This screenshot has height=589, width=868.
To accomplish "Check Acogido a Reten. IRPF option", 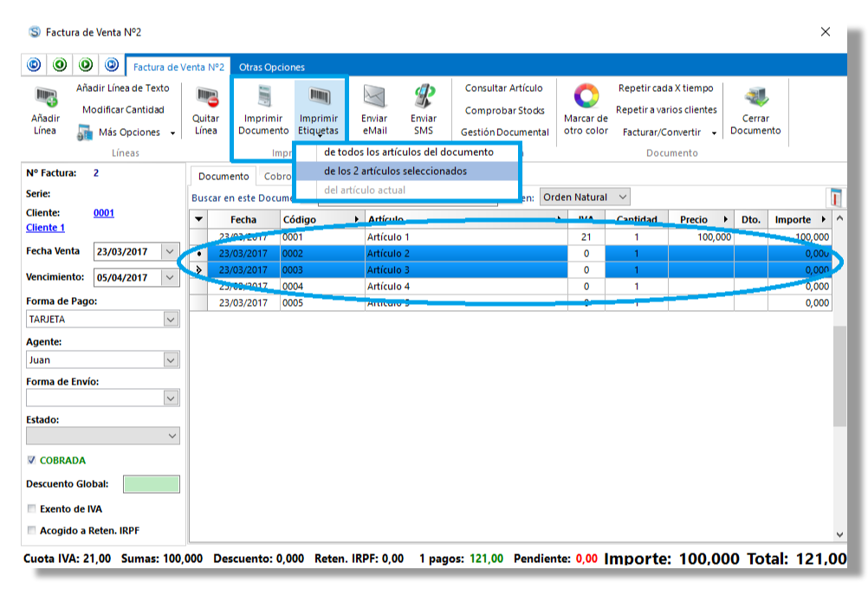I will [x=32, y=530].
